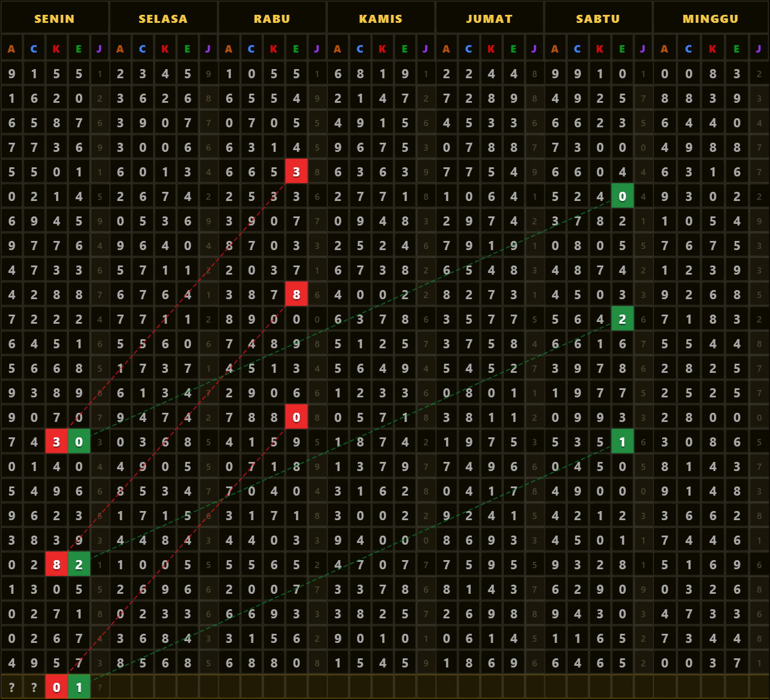Click column letter A under SENIN
Screen dimensions: 770x700
[11, 49]
